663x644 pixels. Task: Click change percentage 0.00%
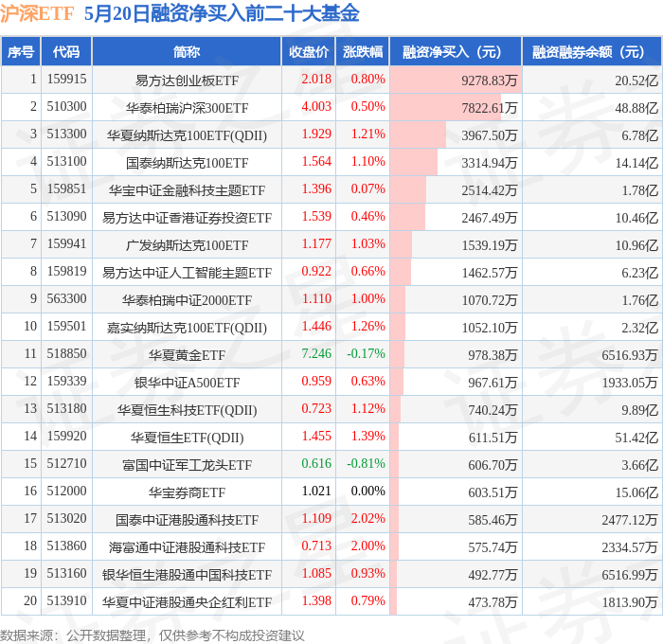tap(367, 492)
